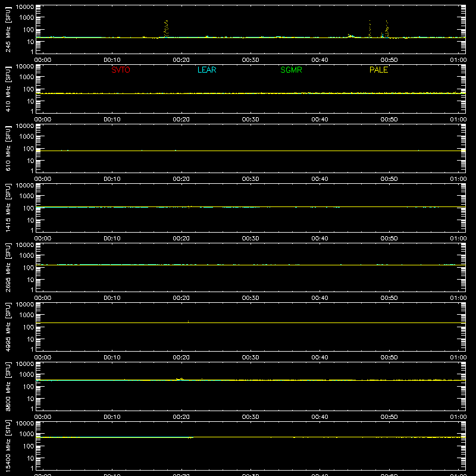The image size is (476, 476).
Task: Click the burst spike near 00:18 in 245 MHz plot
Action: [166, 29]
